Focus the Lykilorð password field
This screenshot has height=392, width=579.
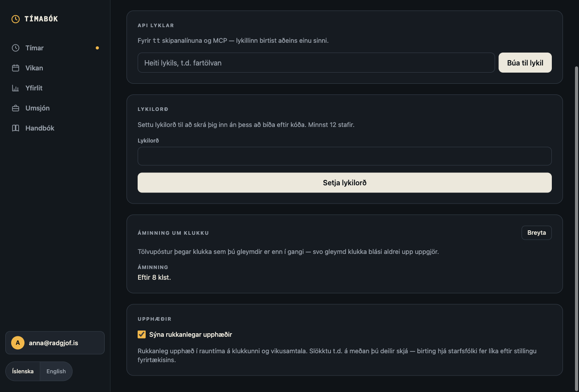point(345,156)
